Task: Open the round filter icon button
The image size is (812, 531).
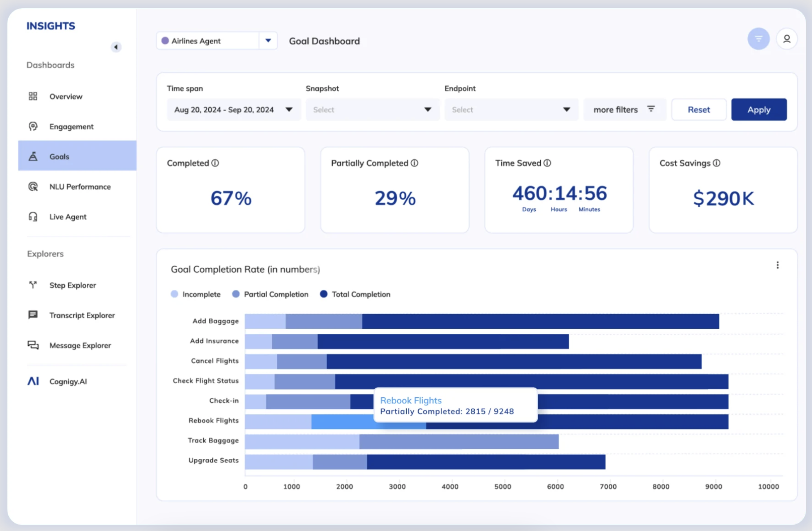Action: (x=759, y=39)
